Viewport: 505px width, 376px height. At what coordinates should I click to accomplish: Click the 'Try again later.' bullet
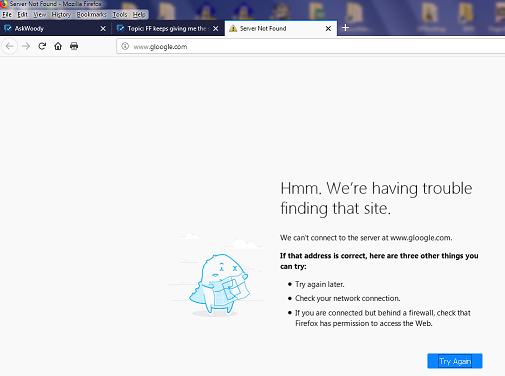point(320,284)
